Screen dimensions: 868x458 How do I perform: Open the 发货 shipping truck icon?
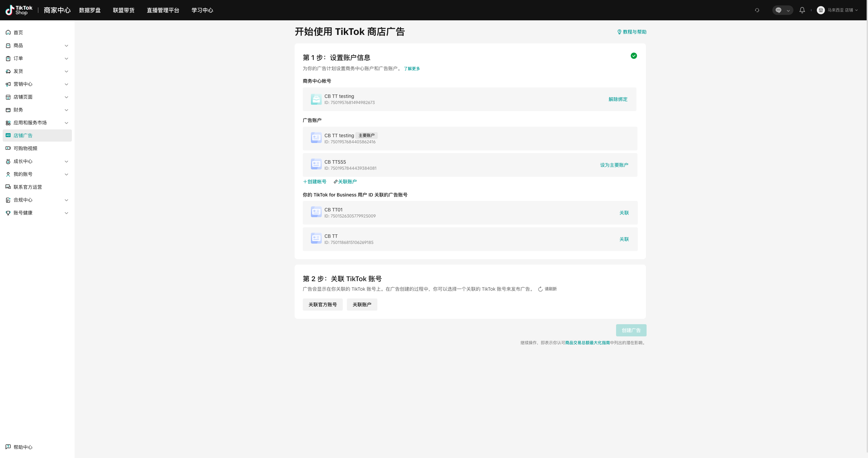click(8, 71)
